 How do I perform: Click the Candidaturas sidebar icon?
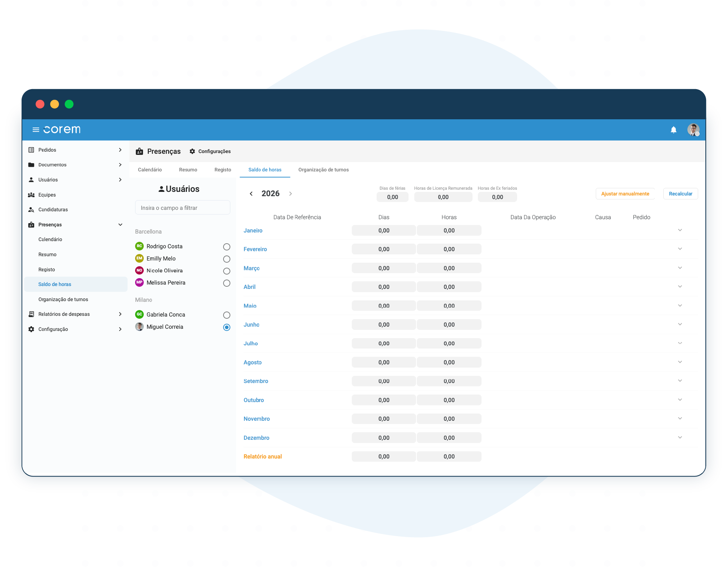coord(31,209)
